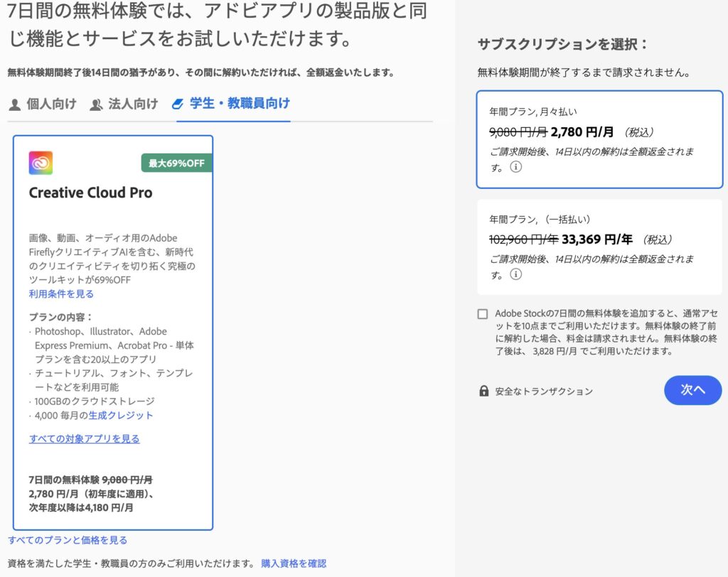The width and height of the screenshot is (728, 577).
Task: Open the 利用条件を見る link
Action: [61, 293]
